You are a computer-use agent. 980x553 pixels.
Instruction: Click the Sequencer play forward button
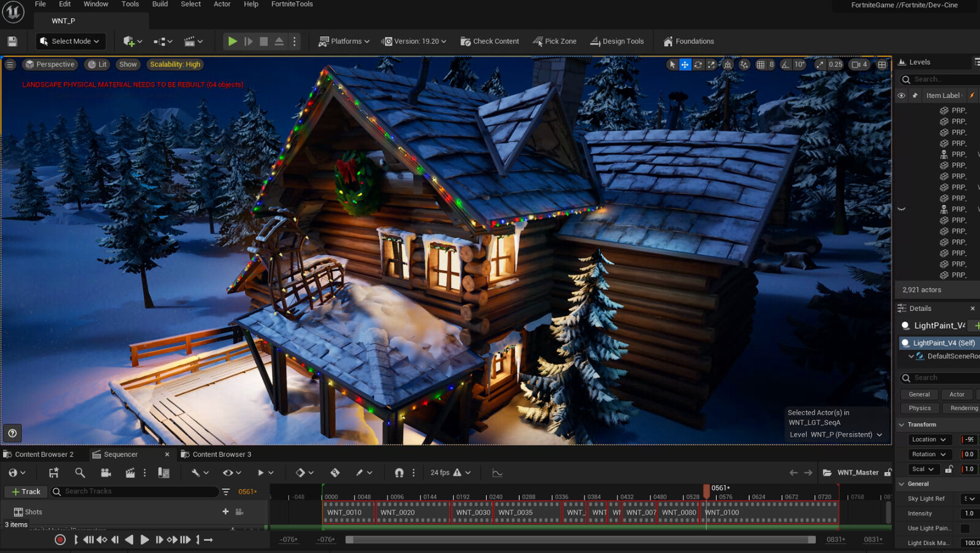click(x=145, y=540)
